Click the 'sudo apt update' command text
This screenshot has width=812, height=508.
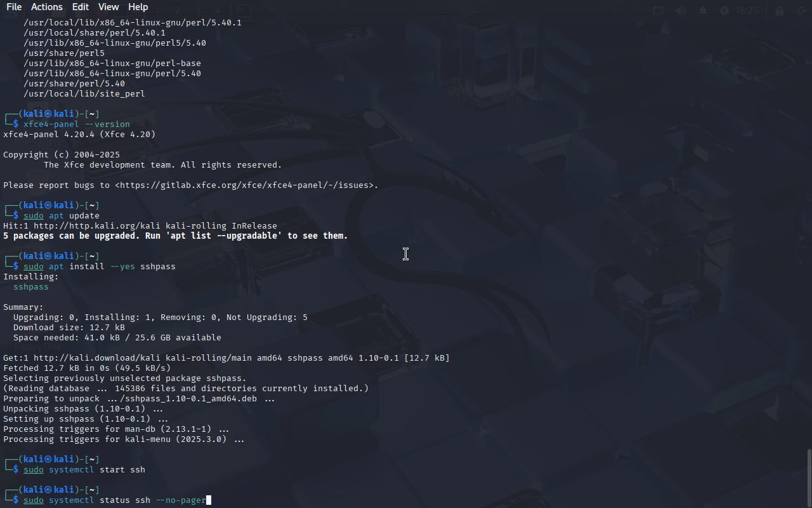(62, 216)
